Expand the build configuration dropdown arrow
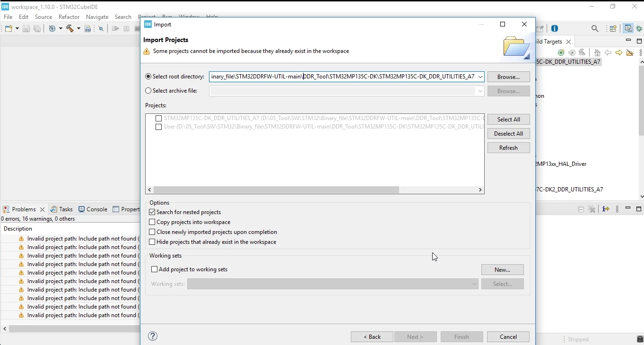 click(x=61, y=29)
